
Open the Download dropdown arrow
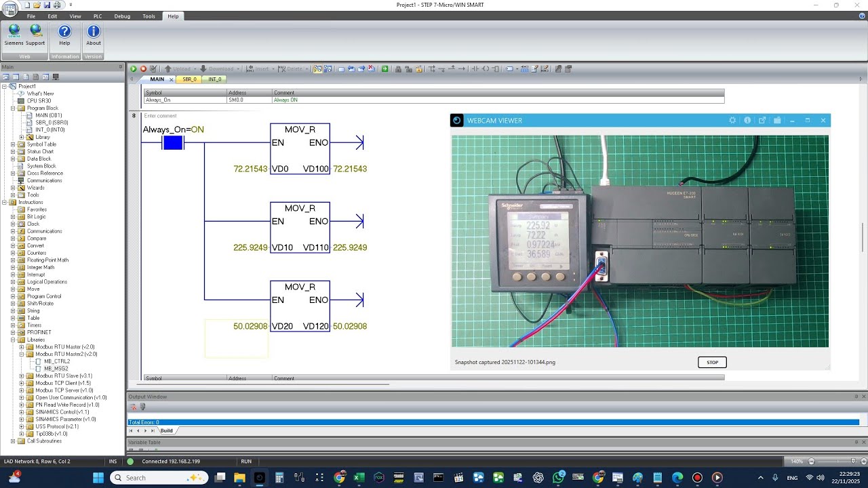[238, 68]
